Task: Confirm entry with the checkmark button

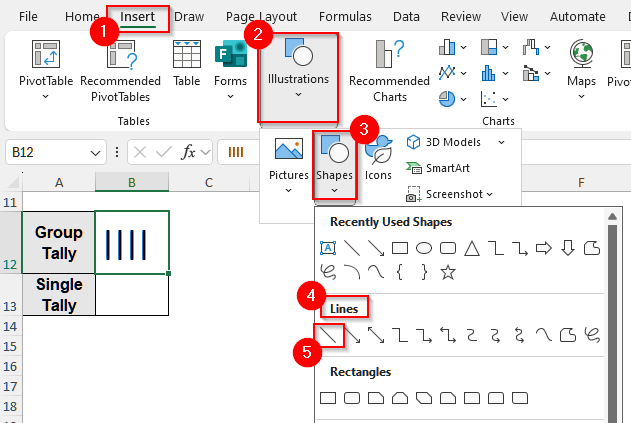Action: click(x=164, y=153)
